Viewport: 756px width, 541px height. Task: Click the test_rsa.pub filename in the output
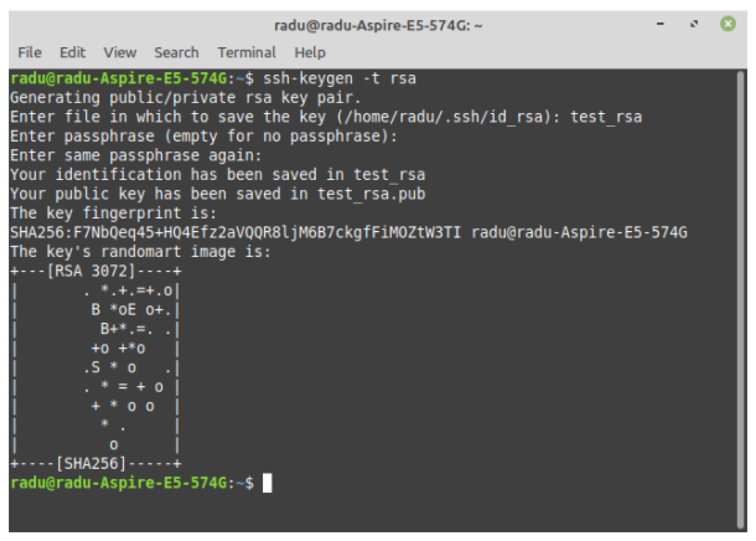click(371, 194)
